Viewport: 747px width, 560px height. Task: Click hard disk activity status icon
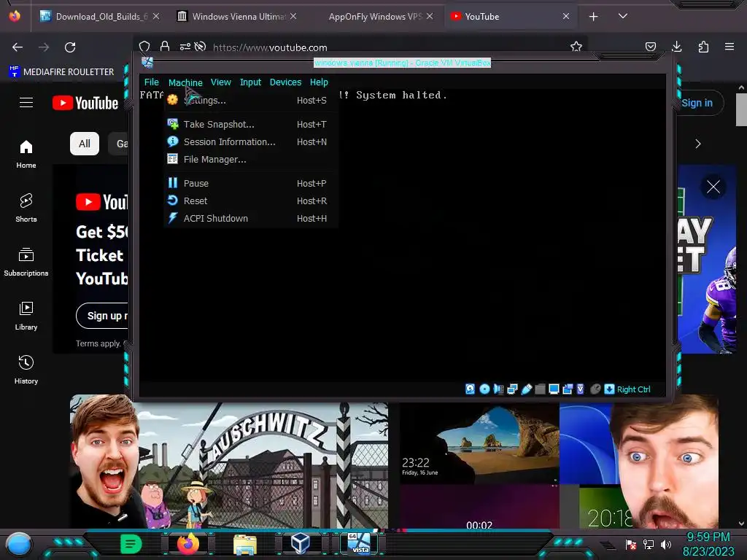pos(470,389)
